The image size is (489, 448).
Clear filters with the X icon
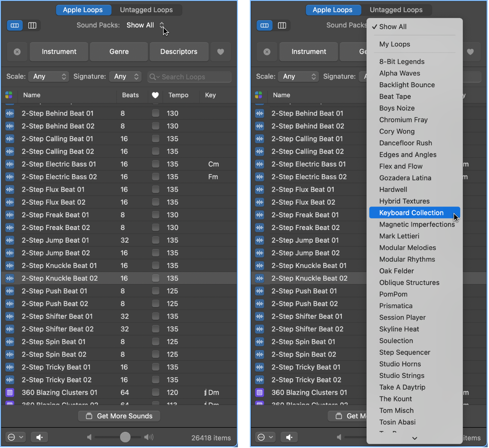click(17, 52)
